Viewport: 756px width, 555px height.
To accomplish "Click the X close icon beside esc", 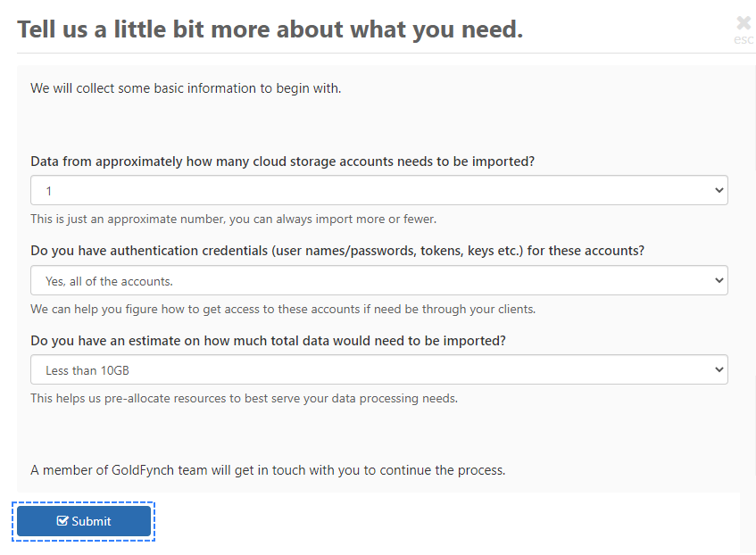I will (x=743, y=23).
